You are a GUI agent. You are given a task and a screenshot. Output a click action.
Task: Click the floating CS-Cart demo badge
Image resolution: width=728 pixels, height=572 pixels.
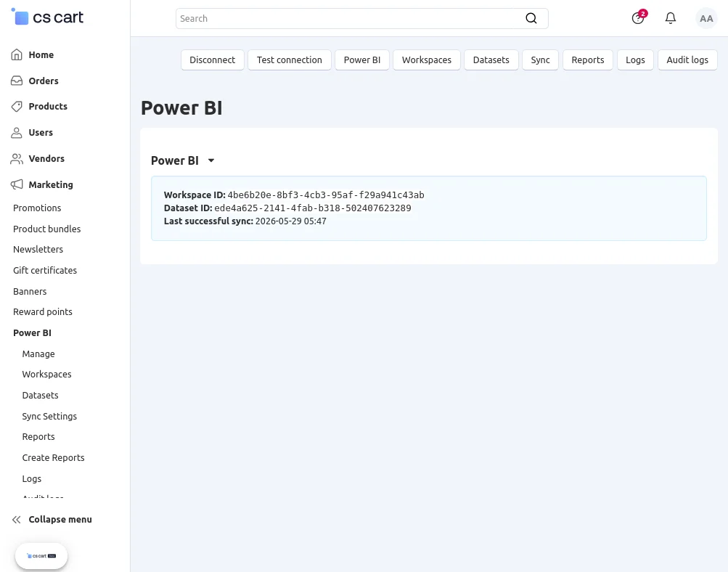pos(41,556)
